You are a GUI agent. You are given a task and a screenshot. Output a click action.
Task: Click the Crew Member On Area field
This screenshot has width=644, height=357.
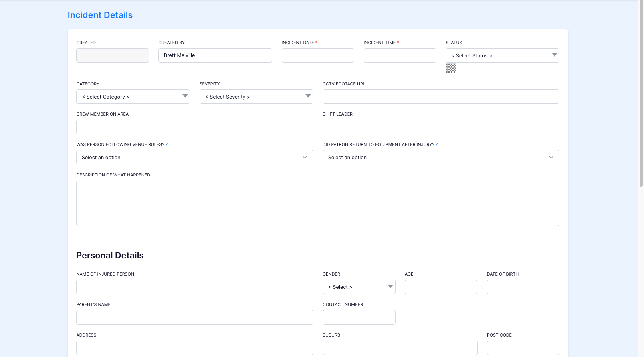point(194,127)
